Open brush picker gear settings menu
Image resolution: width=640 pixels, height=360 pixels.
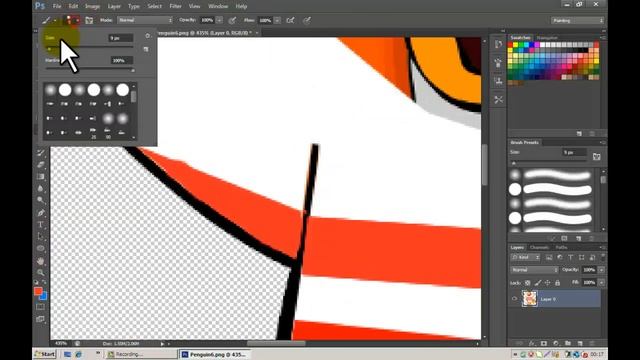[x=148, y=36]
